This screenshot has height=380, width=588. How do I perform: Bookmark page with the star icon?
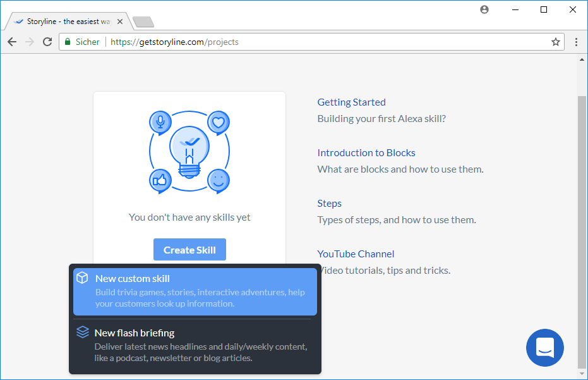point(556,42)
